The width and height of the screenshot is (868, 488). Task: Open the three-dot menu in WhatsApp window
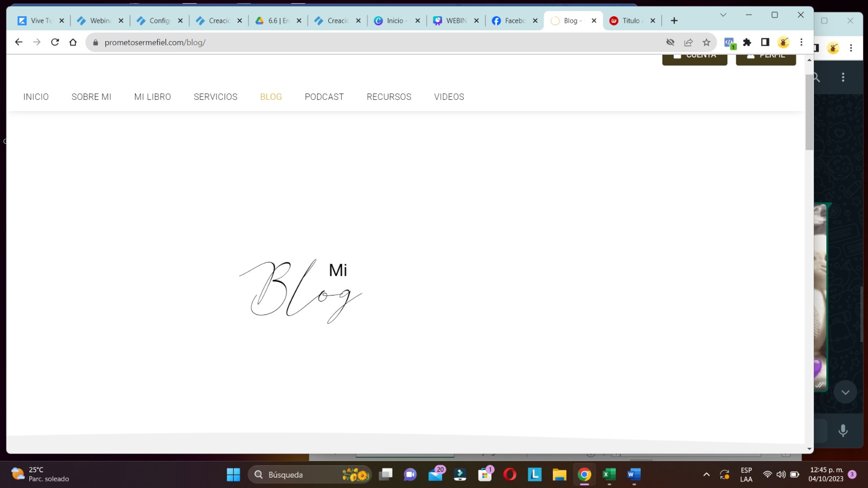843,77
